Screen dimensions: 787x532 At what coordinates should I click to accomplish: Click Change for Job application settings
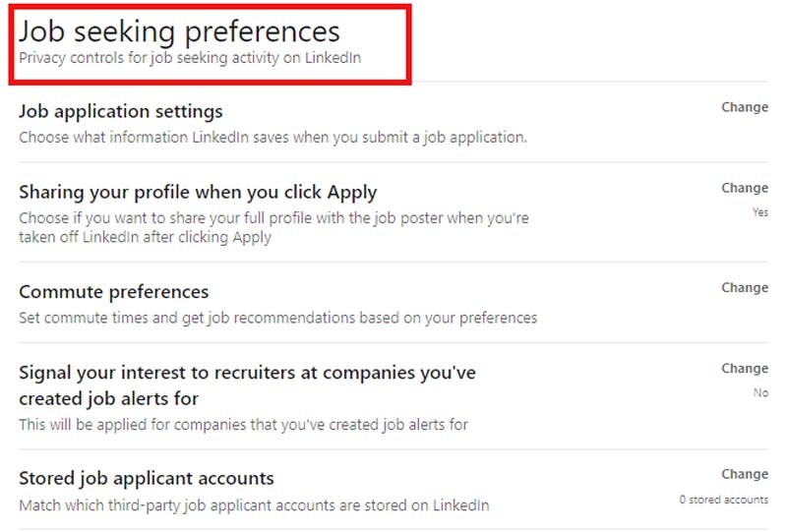[x=744, y=107]
